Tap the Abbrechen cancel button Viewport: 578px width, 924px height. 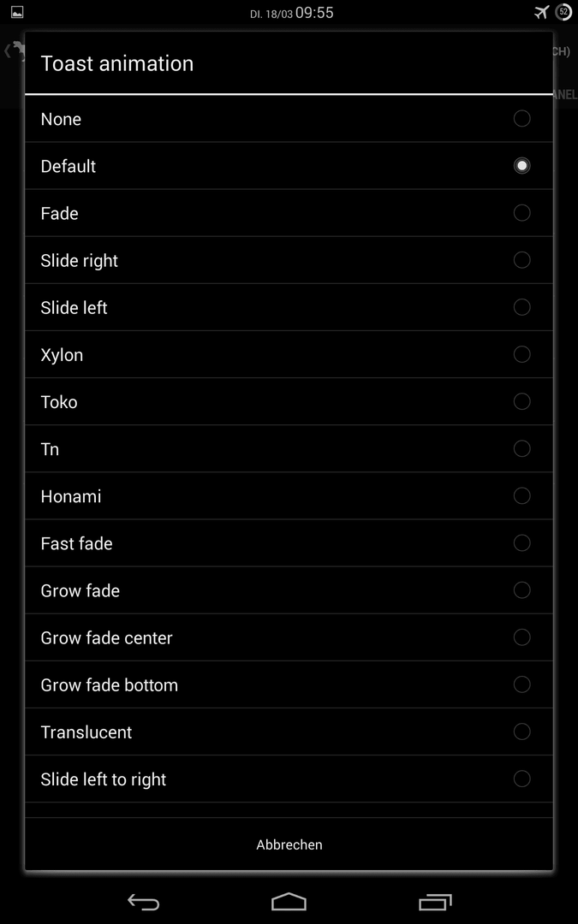(x=289, y=844)
